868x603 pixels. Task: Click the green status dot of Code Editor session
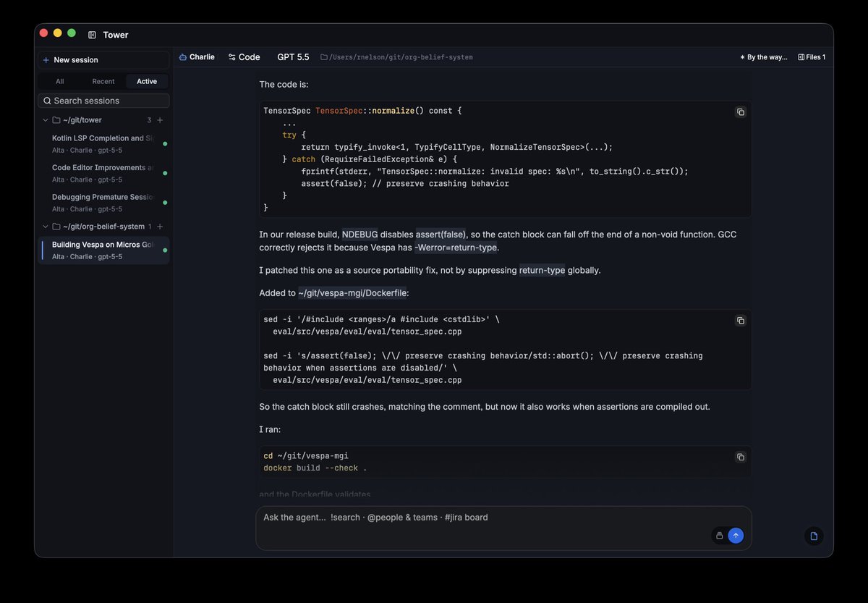[x=165, y=173]
